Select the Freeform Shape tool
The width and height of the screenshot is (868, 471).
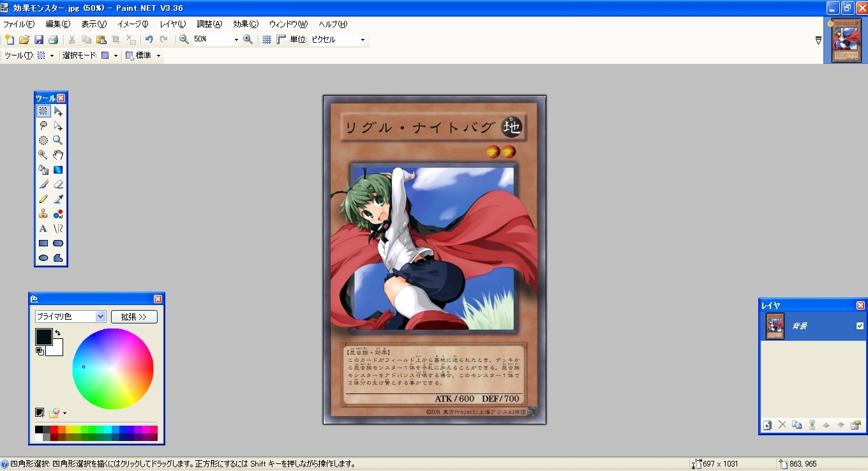(x=58, y=258)
